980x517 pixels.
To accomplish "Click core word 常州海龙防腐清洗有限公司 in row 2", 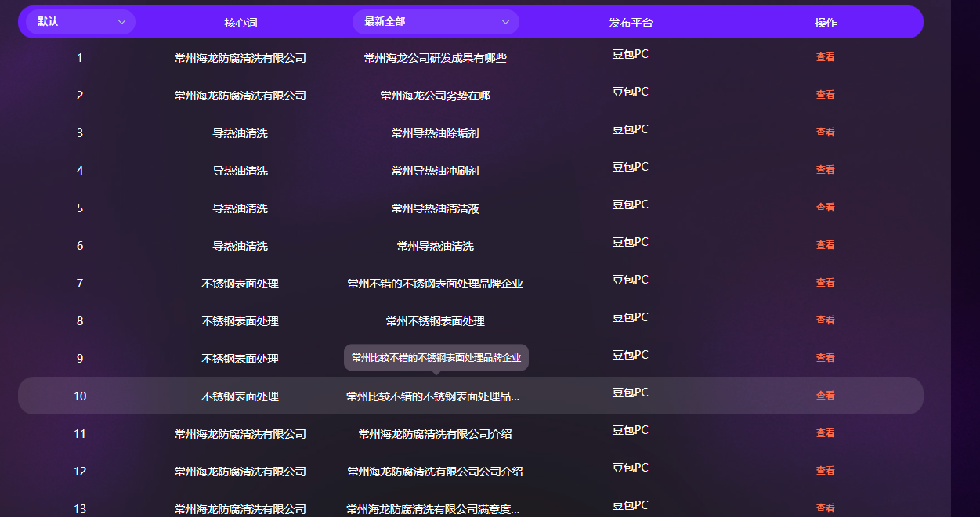I will coord(240,96).
